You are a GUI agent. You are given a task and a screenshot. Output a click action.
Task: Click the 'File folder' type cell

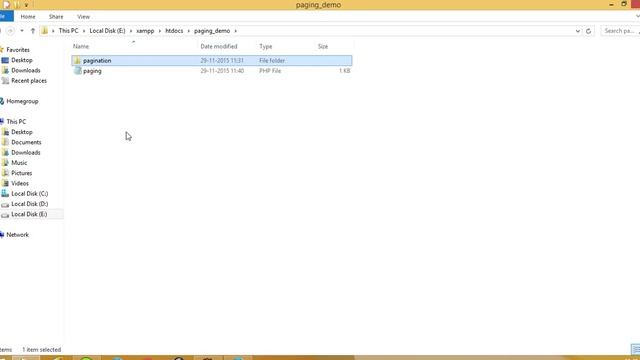coord(272,60)
